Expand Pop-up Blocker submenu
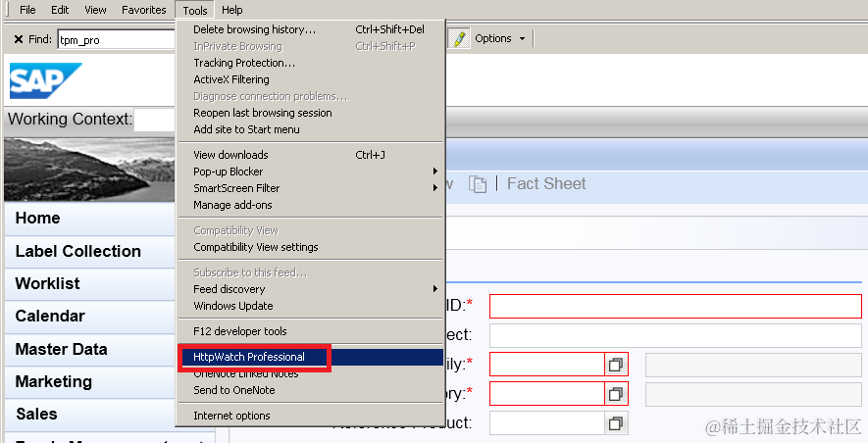This screenshot has width=868, height=443. tap(435, 172)
